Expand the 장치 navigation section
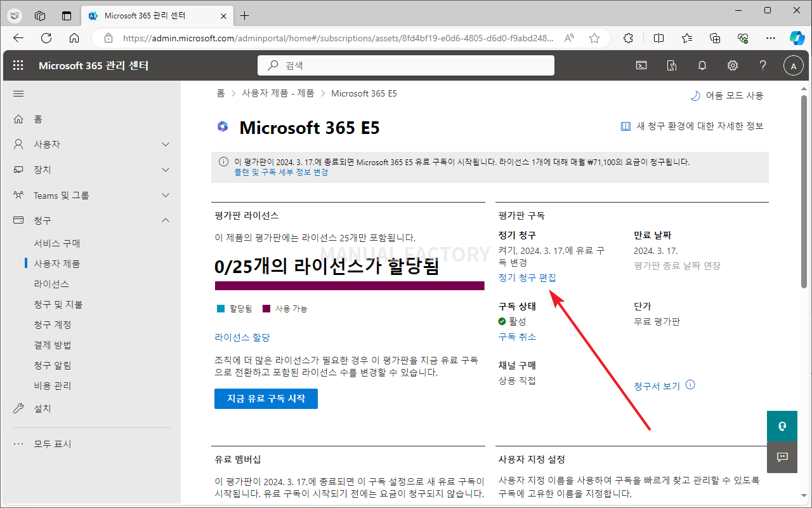 coord(166,170)
